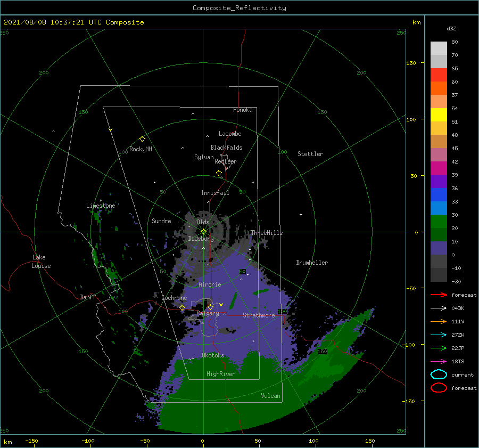Select the 30 dBZ light blue swatch
The image size is (479, 448).
click(439, 208)
